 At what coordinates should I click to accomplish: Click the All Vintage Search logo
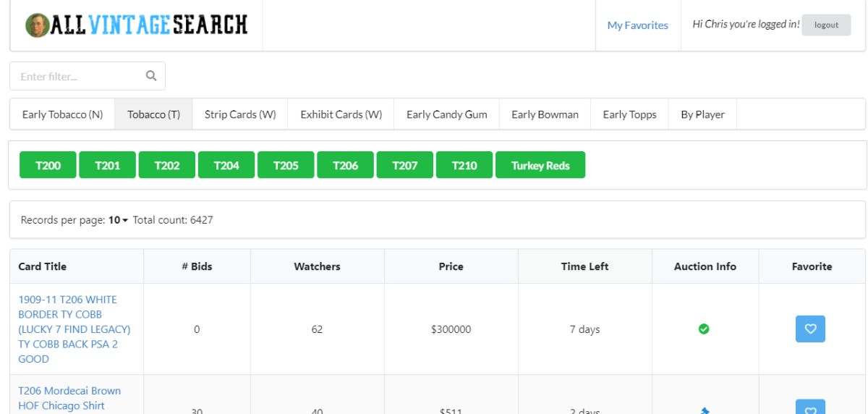click(137, 25)
